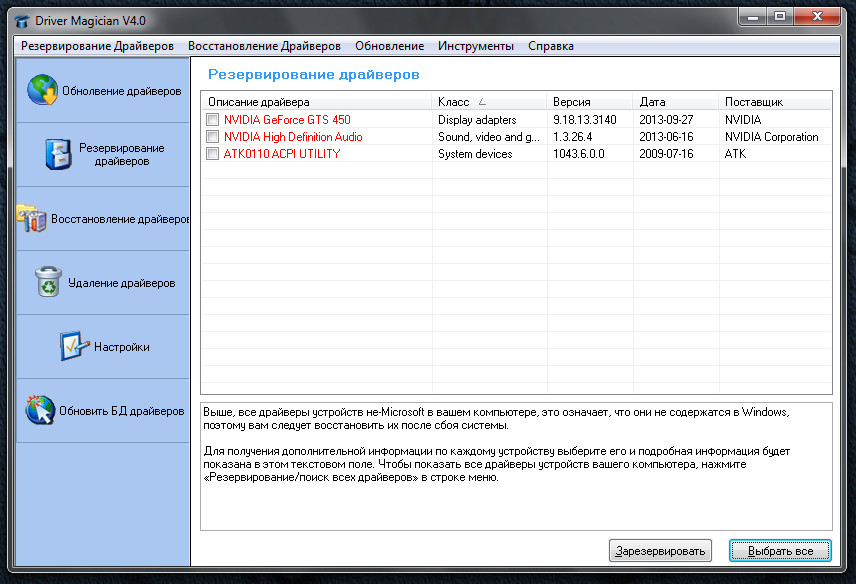
Task: Open the Резервирование Драйверов menu
Action: click(x=97, y=46)
